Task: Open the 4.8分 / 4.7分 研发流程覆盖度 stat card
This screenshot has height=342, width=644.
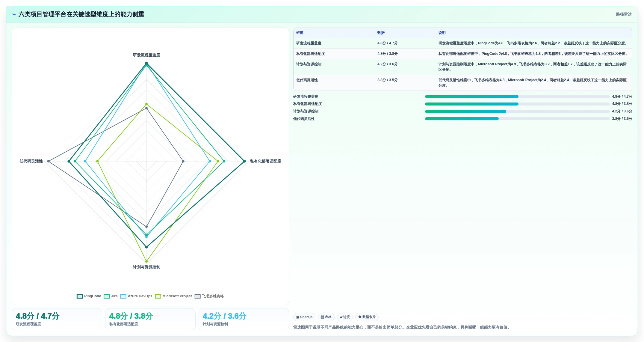Action: point(57,319)
